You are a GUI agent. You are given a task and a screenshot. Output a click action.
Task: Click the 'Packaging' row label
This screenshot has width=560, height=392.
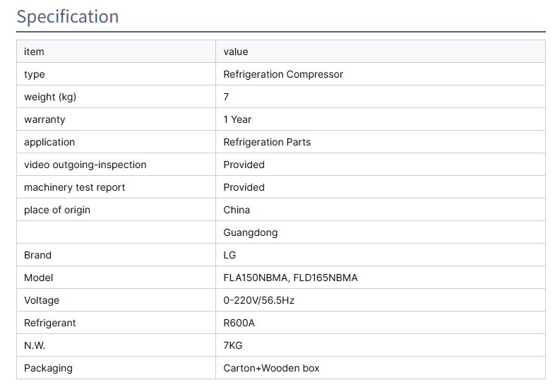click(48, 368)
